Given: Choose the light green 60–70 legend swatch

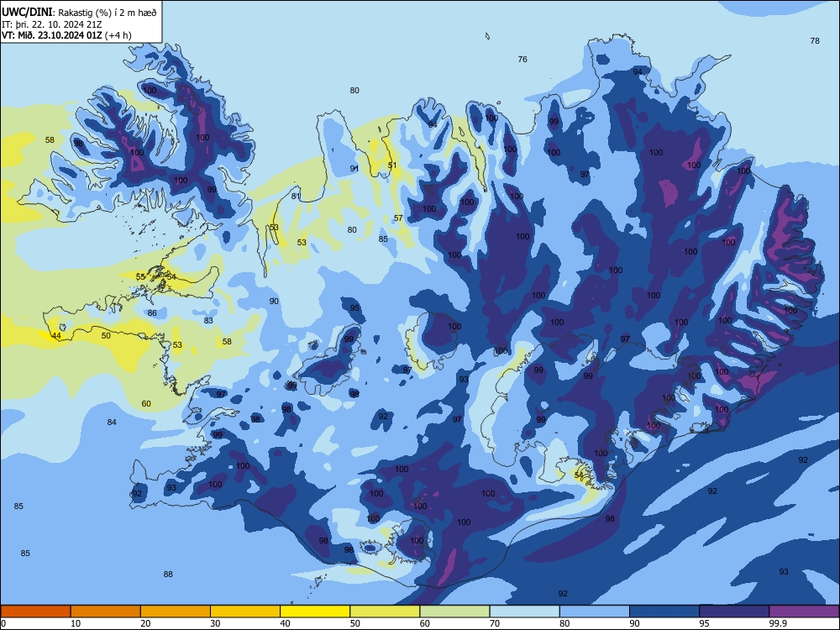Looking at the screenshot, I should (454, 612).
